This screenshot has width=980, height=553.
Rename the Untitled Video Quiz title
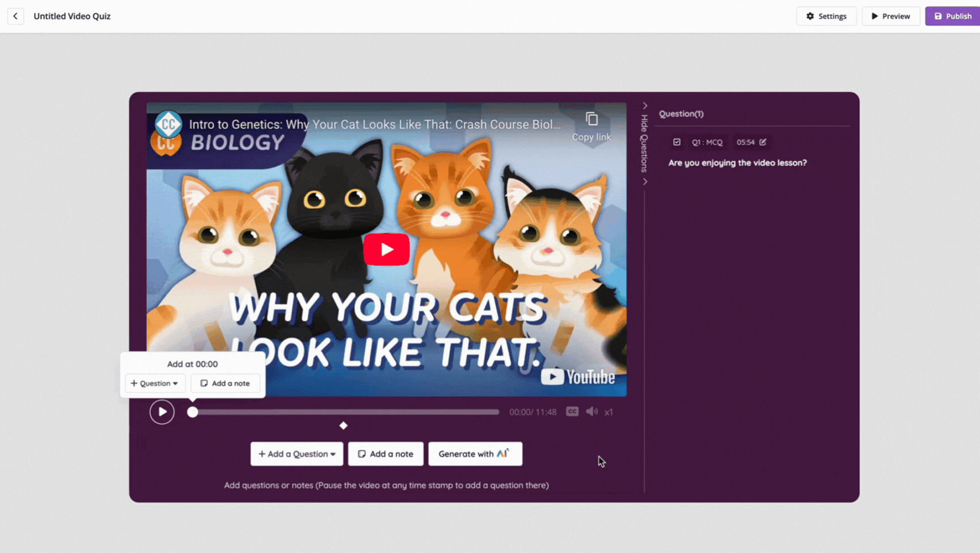tap(72, 16)
